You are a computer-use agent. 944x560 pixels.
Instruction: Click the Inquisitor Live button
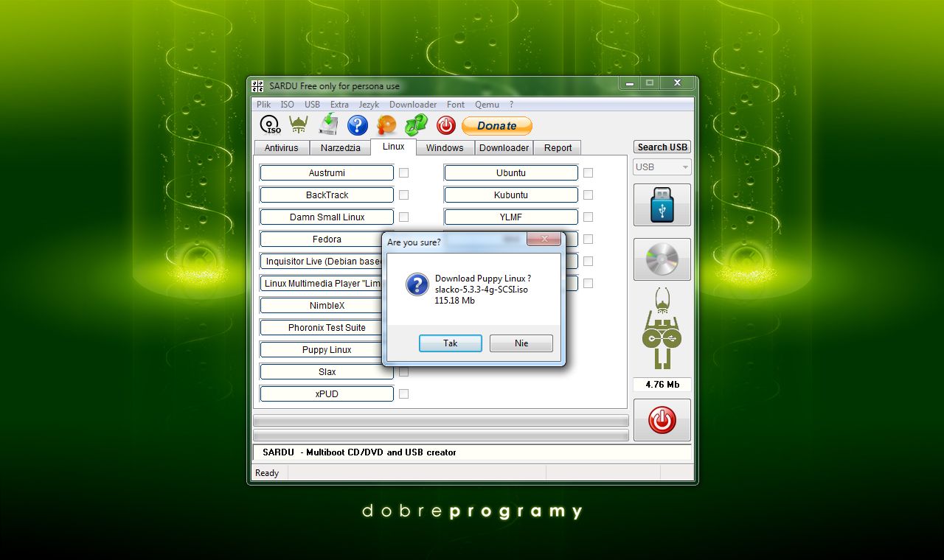coord(322,261)
